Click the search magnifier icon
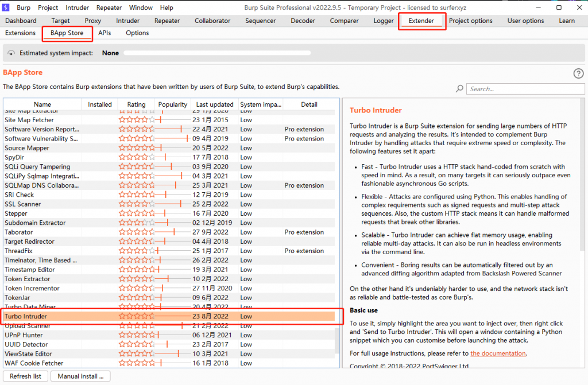 point(459,89)
